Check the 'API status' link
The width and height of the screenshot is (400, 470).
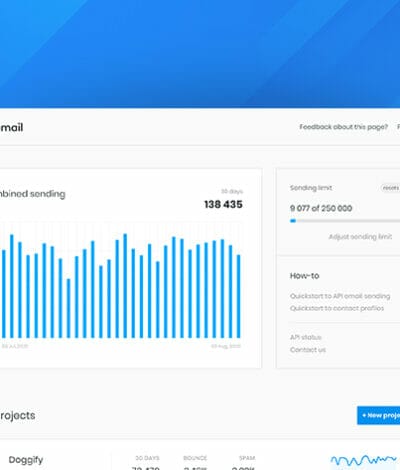point(306,337)
